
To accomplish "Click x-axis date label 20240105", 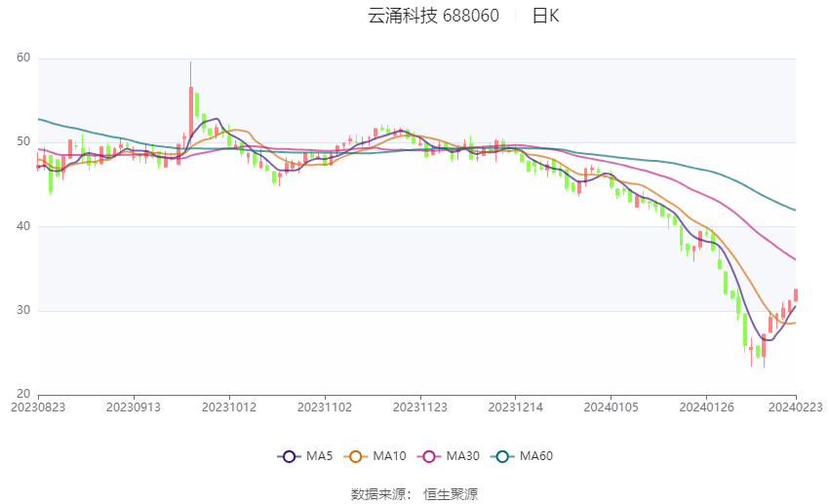I will tap(611, 407).
